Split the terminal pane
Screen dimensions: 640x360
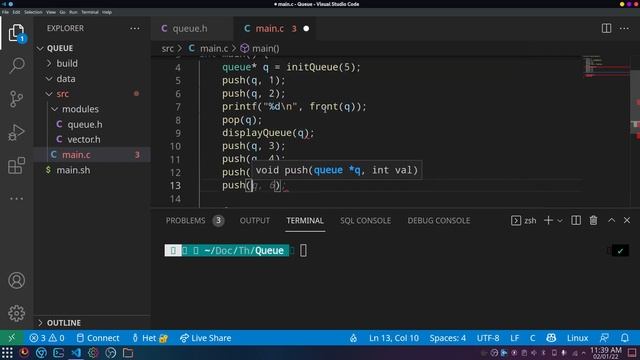point(576,220)
